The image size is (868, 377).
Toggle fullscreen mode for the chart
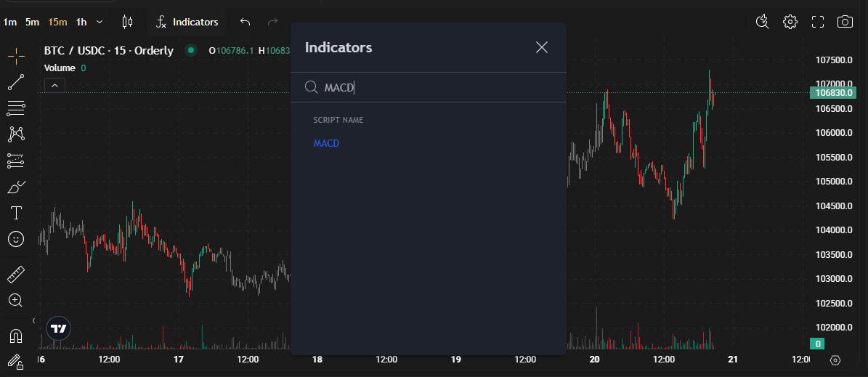[818, 22]
